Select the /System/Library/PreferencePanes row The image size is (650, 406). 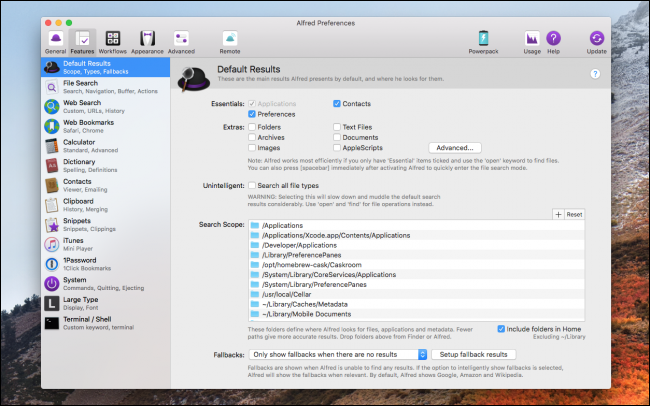click(x=416, y=284)
